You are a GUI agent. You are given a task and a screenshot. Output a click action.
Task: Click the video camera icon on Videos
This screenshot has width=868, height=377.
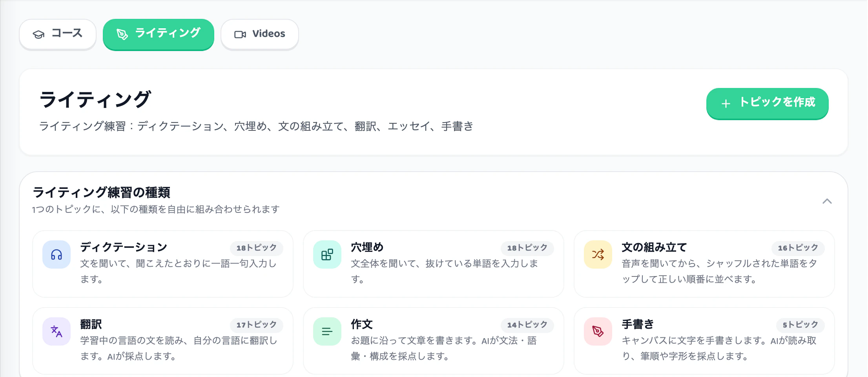pos(240,35)
